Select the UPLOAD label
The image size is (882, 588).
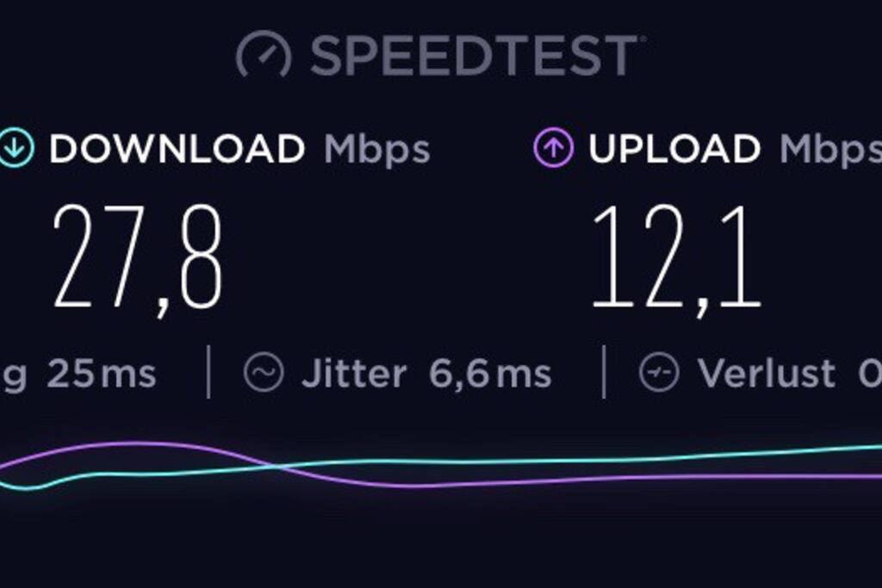tap(674, 149)
